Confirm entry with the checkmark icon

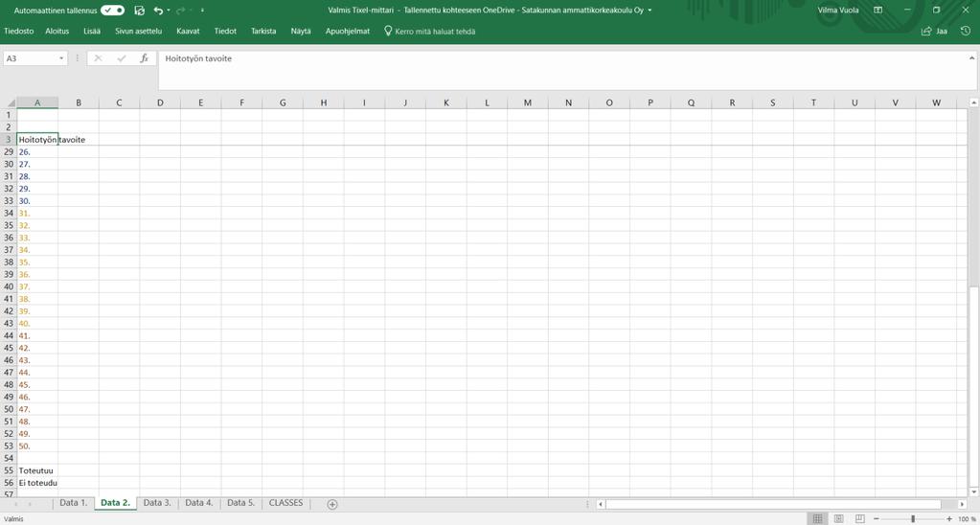coord(122,58)
